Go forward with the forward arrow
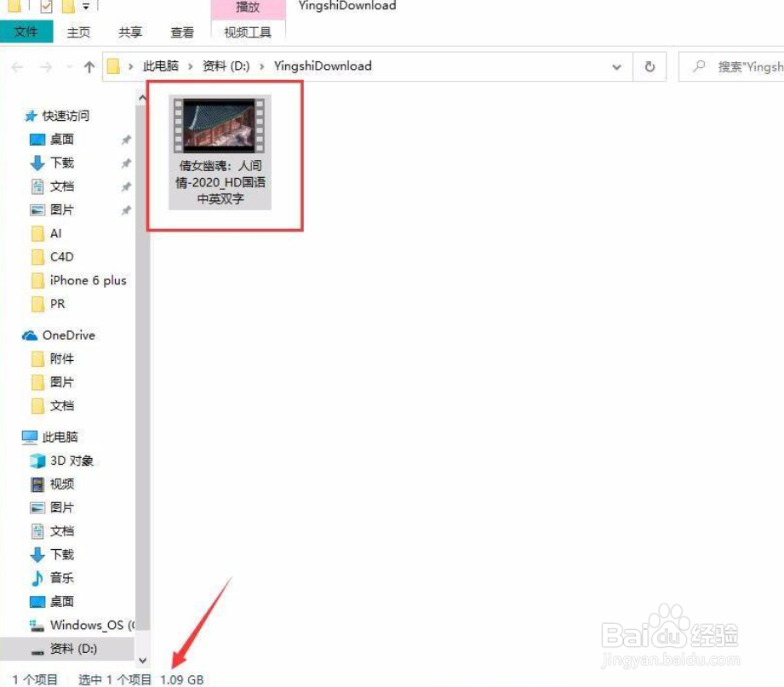 point(45,66)
